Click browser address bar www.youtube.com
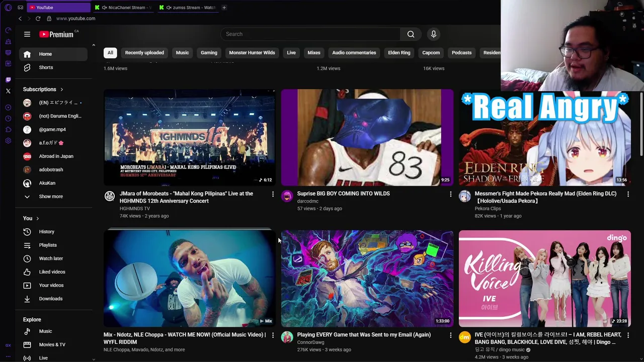Image resolution: width=644 pixels, height=362 pixels. [75, 19]
